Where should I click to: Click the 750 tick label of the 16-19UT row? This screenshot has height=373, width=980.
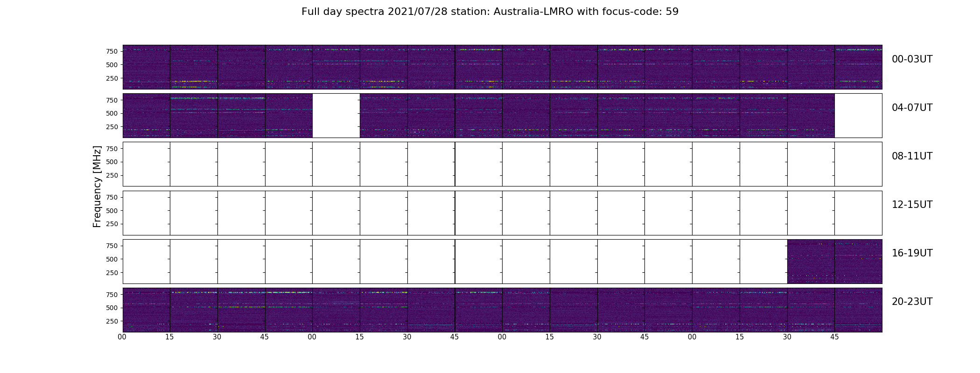(x=112, y=246)
